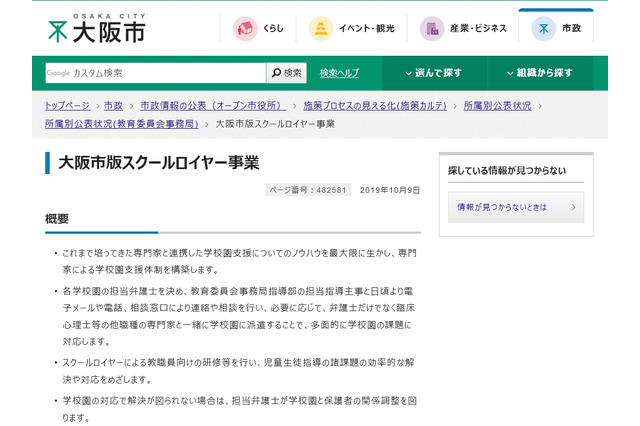
Task: Click breadcrumb text 大阪市版スクールロイヤー事業
Action: [275, 124]
